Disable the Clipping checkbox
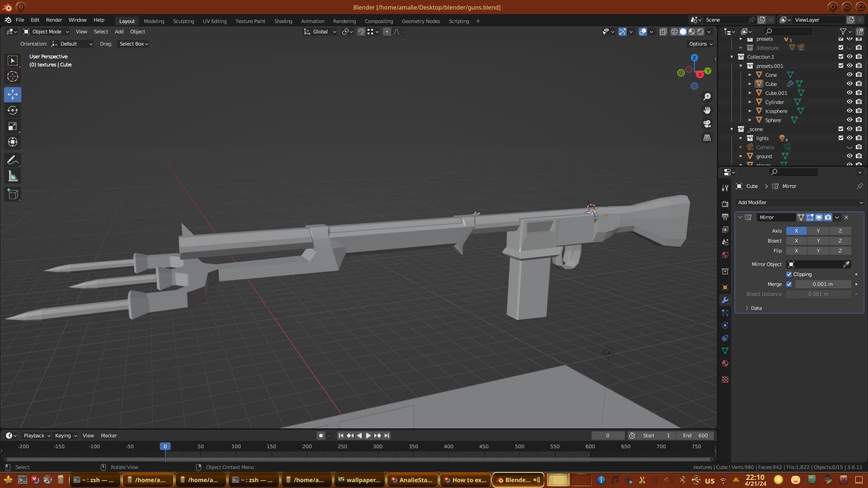This screenshot has width=868, height=488. pos(789,274)
